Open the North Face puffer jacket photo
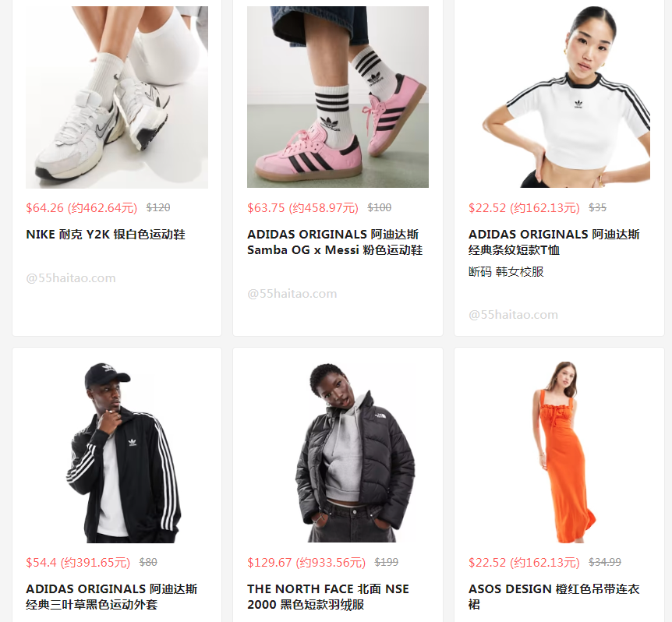The image size is (672, 622). click(x=338, y=452)
